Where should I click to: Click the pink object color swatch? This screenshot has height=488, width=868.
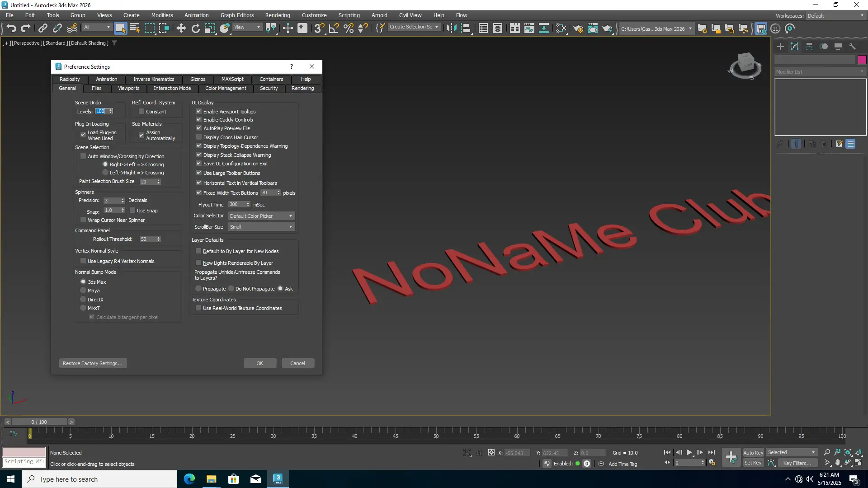point(862,60)
